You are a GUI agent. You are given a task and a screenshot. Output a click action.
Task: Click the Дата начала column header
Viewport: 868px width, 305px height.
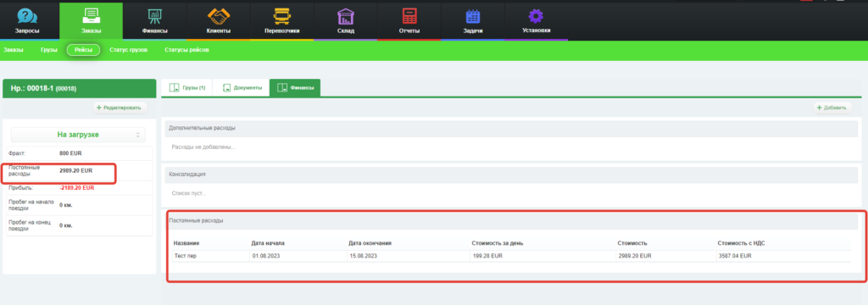268,243
